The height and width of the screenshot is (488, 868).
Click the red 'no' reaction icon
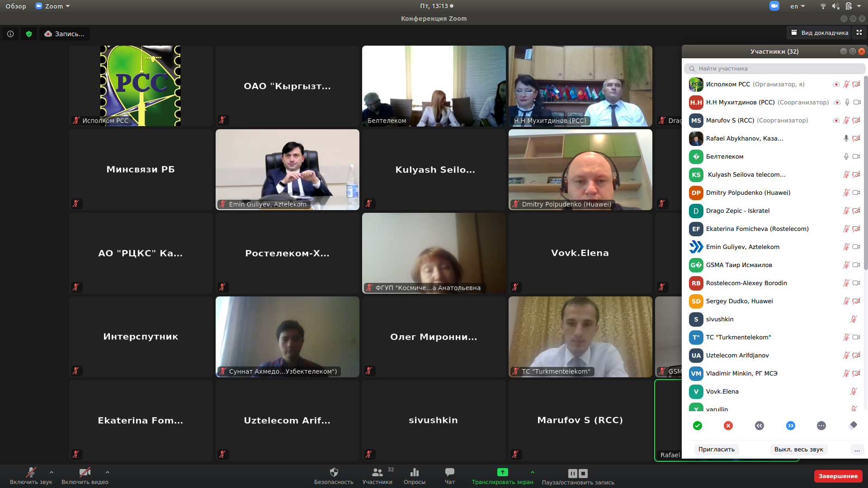[728, 426]
